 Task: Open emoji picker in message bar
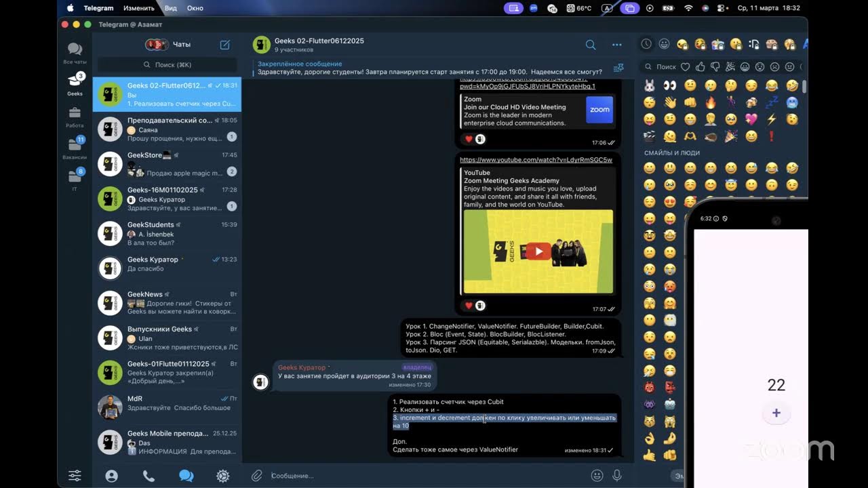pos(597,476)
